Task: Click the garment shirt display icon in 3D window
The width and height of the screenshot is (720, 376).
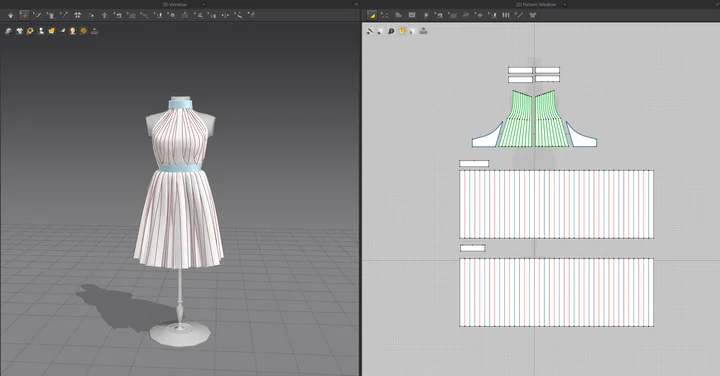Action: click(x=19, y=31)
